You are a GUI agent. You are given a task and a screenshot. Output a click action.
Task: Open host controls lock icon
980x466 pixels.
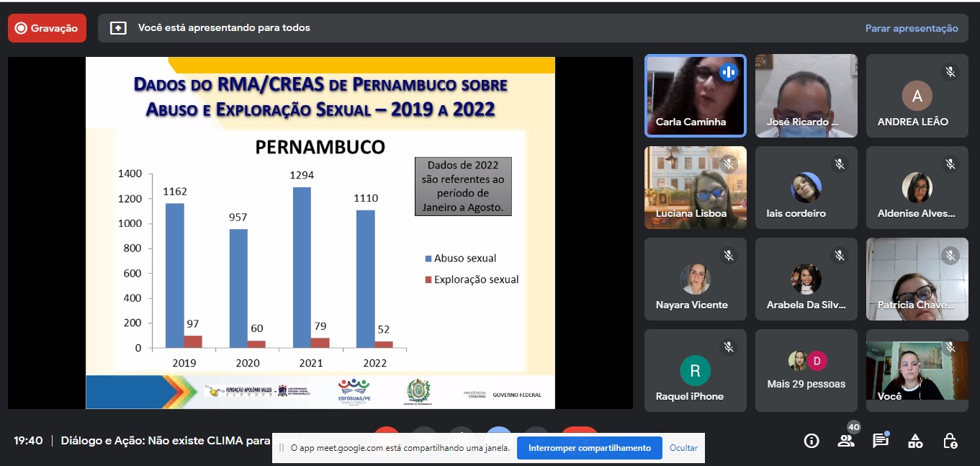(x=950, y=441)
